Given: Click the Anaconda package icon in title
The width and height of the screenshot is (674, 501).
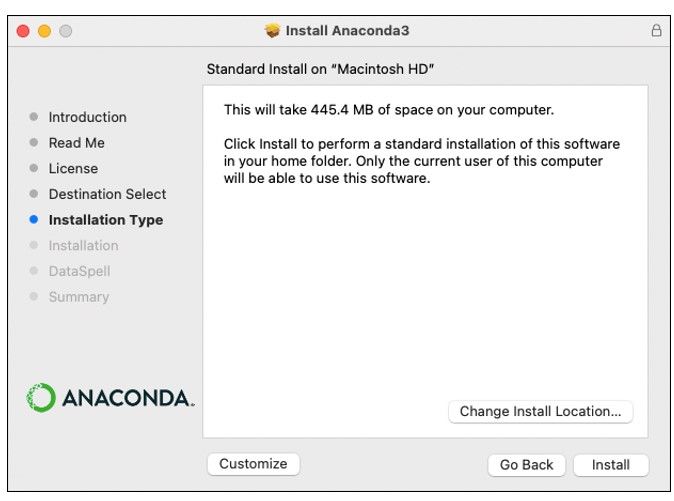Looking at the screenshot, I should point(272,31).
